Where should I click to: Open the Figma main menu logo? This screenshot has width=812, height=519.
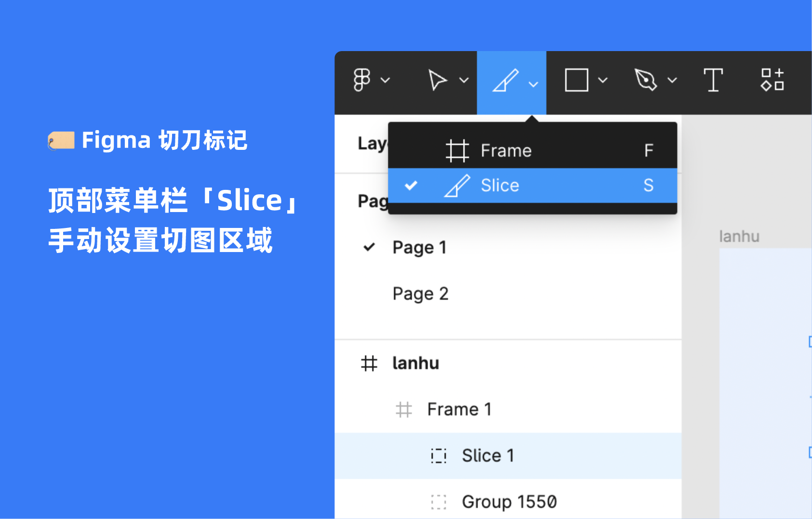coord(362,80)
